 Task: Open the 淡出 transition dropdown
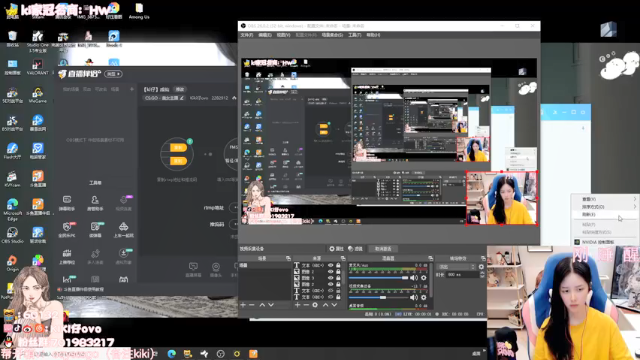point(456,267)
